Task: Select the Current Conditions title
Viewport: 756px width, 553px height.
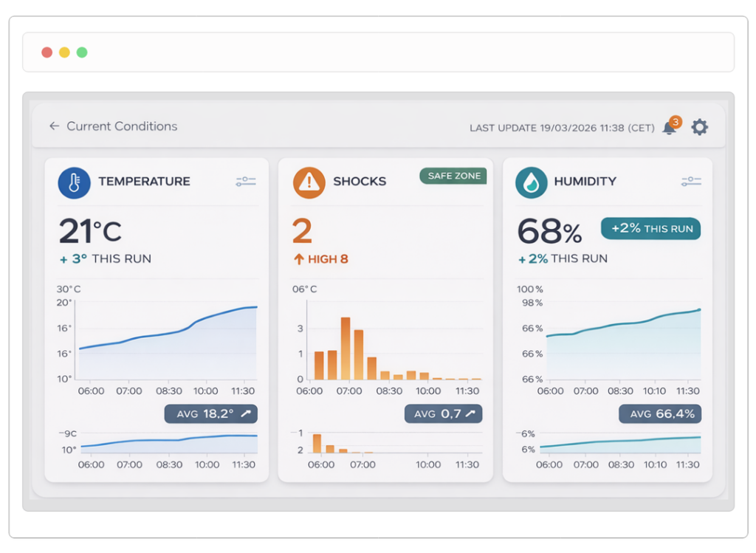Action: tap(122, 126)
